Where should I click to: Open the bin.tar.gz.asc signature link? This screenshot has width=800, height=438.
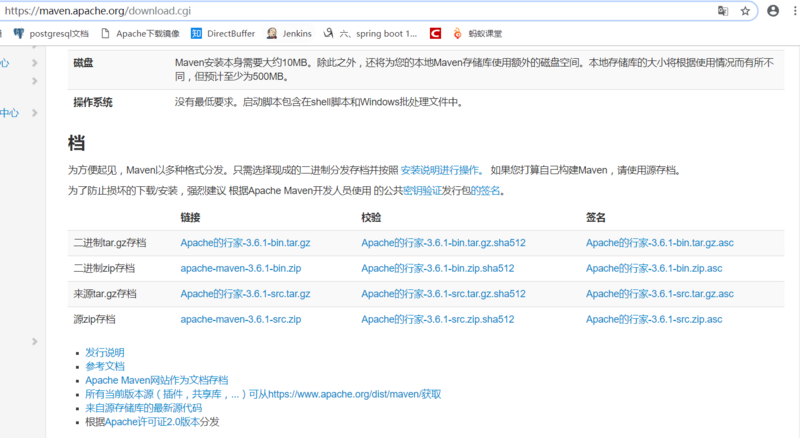660,243
